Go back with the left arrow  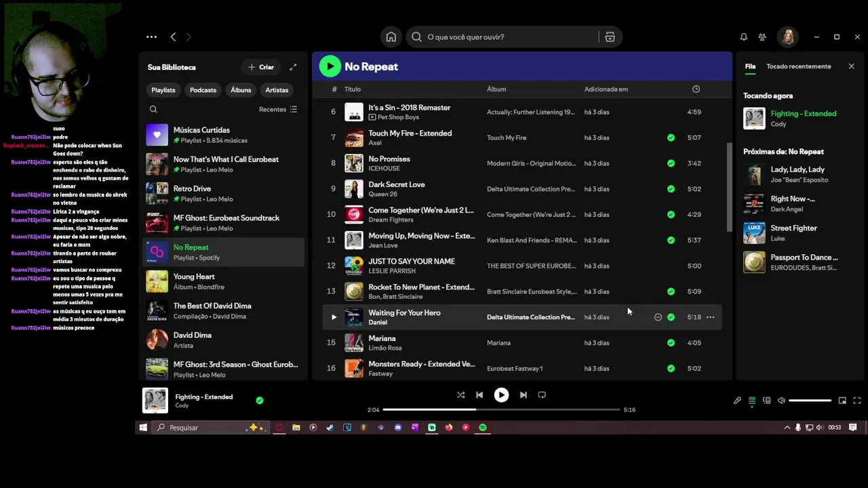click(173, 37)
